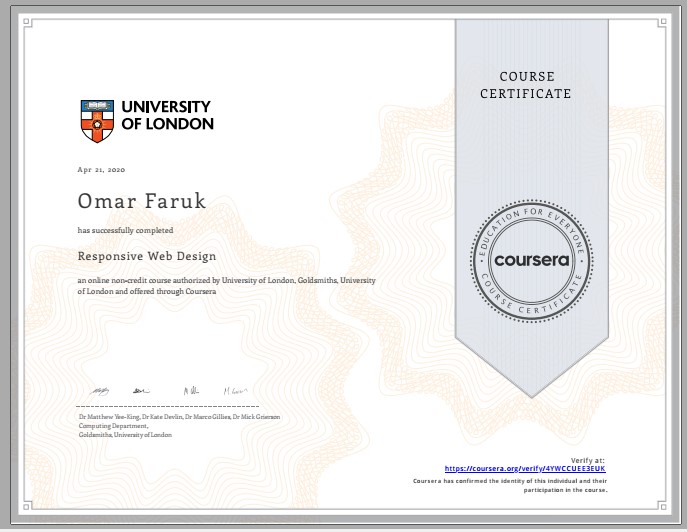The height and width of the screenshot is (532, 687).
Task: Click the 'Verify at:' label
Action: [588, 460]
